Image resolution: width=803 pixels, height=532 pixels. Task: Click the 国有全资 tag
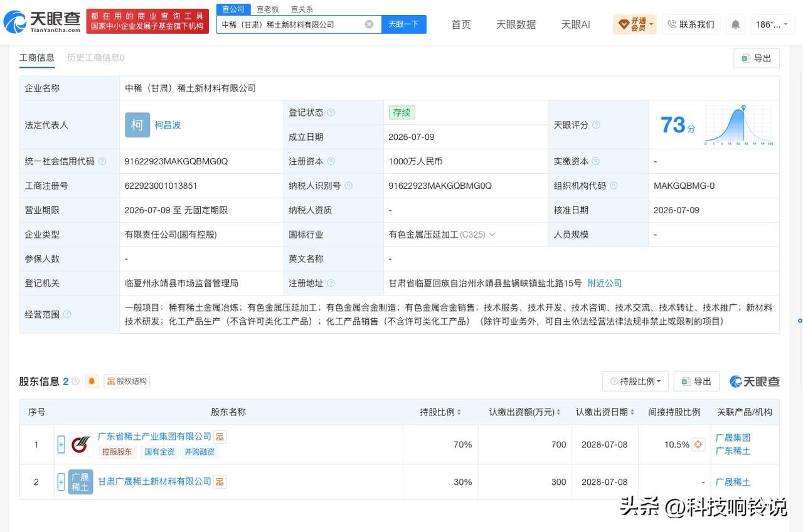tap(159, 452)
